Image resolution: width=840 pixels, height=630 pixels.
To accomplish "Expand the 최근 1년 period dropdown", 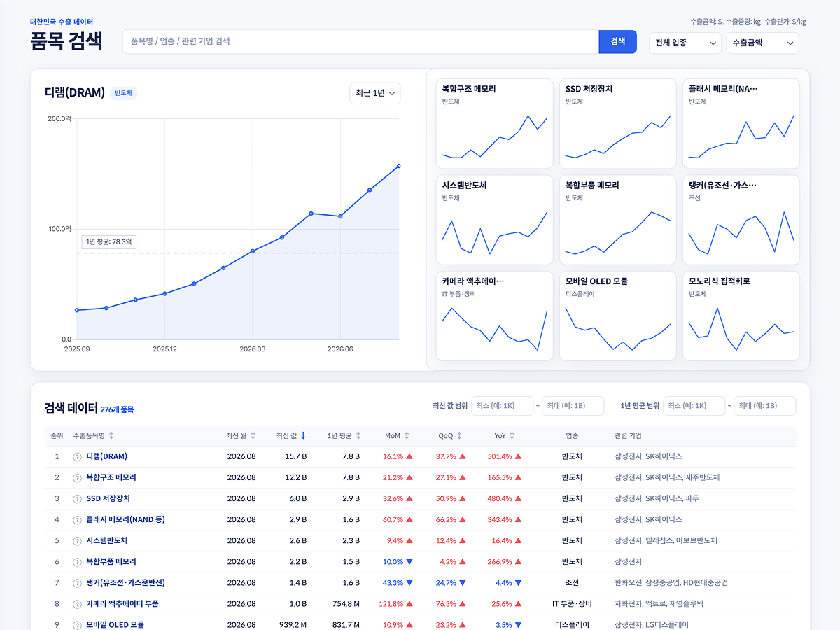I will 375,93.
